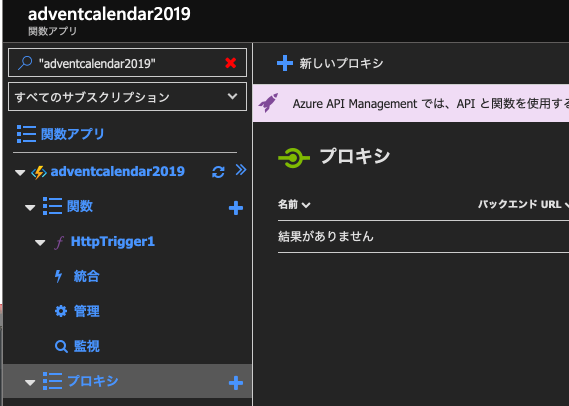Click the search magnifier icon
The width and height of the screenshot is (569, 406).
point(25,63)
